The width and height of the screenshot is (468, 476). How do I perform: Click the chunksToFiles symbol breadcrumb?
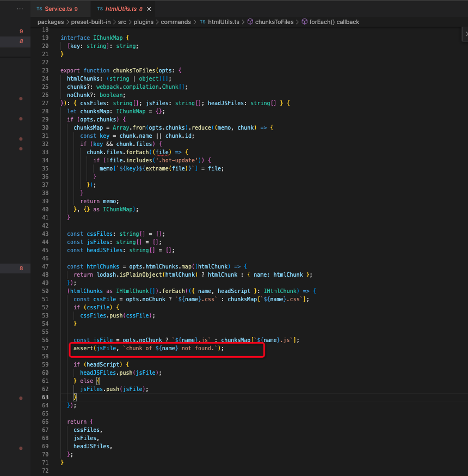270,22
